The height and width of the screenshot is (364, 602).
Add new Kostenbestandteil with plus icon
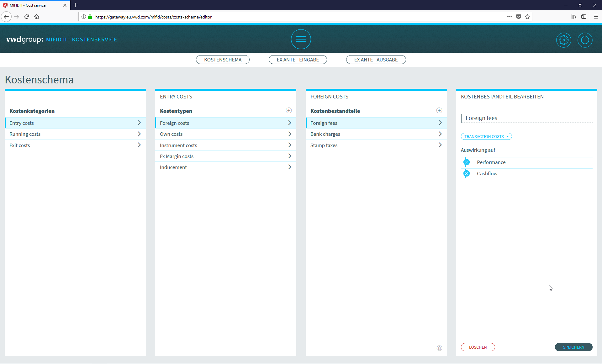tap(439, 110)
